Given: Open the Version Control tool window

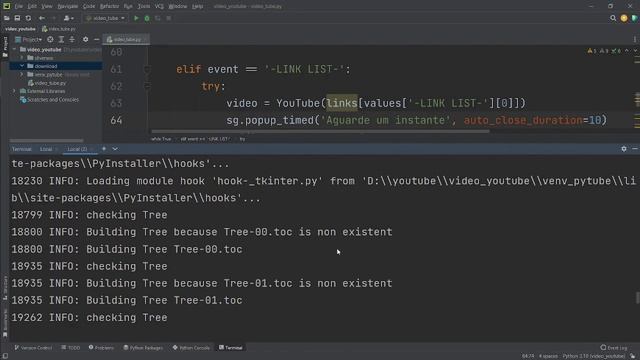Looking at the screenshot, I should (x=33, y=348).
